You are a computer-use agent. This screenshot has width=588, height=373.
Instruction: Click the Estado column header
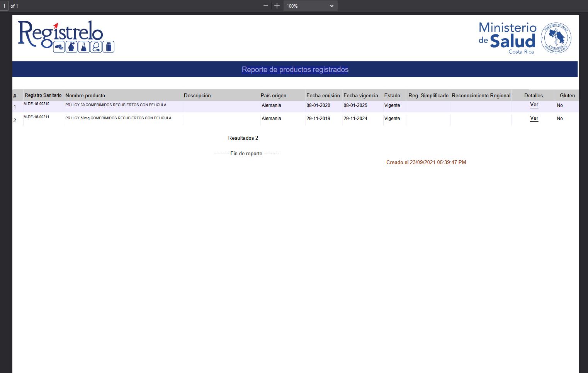pyautogui.click(x=392, y=95)
